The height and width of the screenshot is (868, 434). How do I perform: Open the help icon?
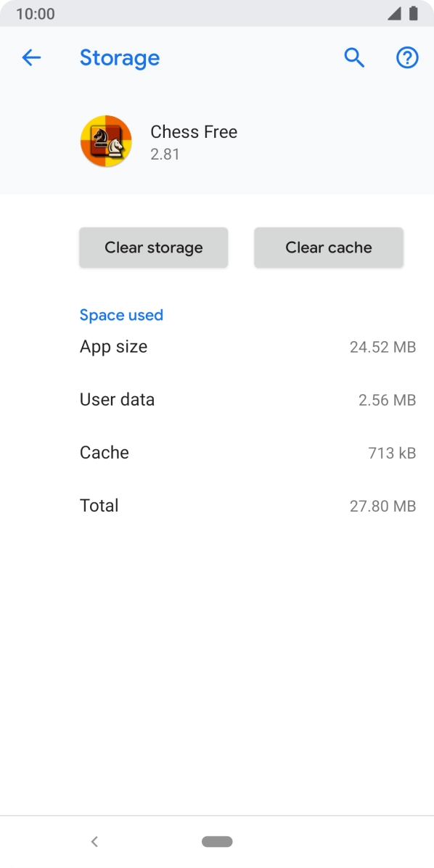[407, 57]
